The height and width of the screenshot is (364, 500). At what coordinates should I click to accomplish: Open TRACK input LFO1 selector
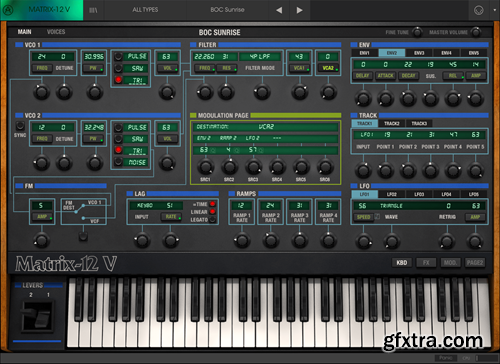367,135
